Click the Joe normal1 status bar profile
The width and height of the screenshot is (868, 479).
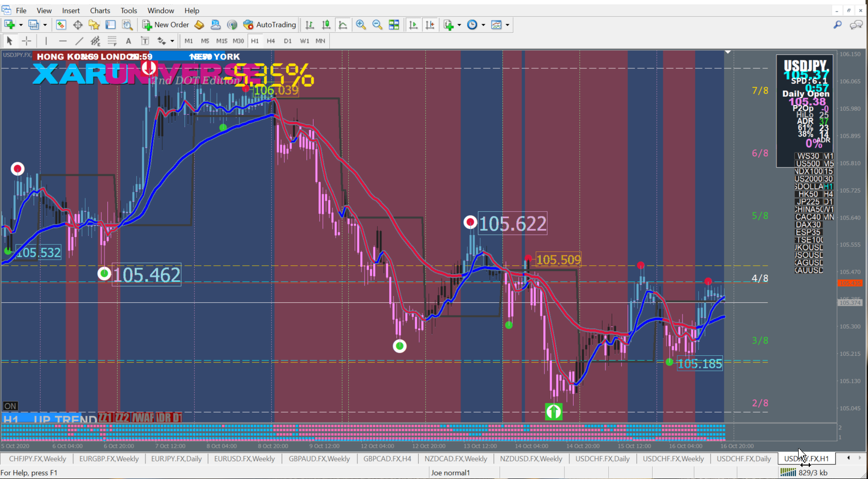(450, 473)
